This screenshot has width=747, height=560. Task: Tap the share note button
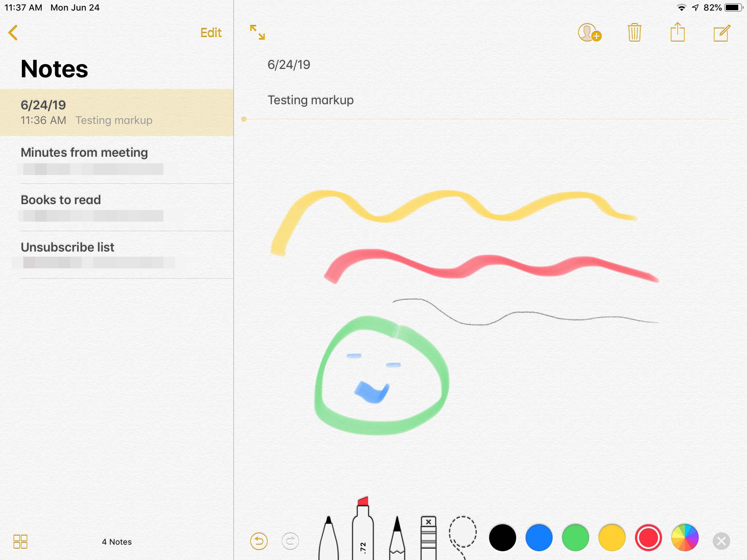click(x=678, y=32)
